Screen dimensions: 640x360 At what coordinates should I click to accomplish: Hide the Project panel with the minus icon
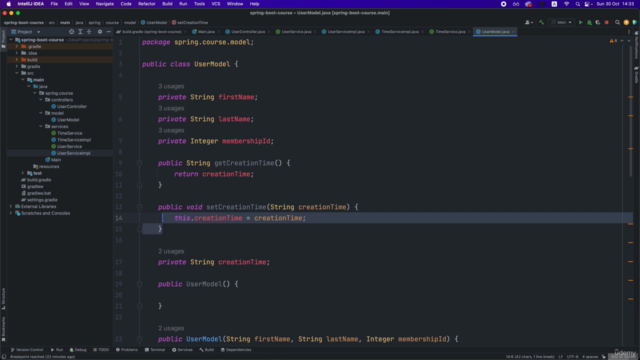(x=109, y=31)
